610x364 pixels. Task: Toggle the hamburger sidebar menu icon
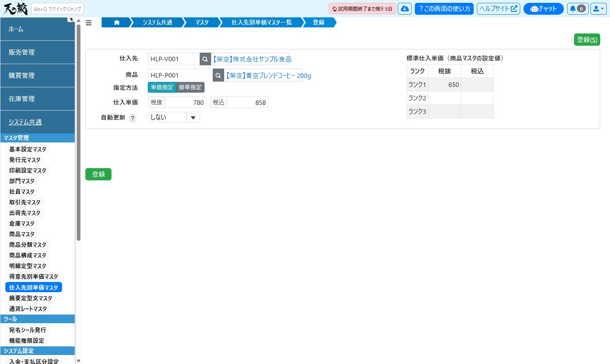click(x=89, y=23)
